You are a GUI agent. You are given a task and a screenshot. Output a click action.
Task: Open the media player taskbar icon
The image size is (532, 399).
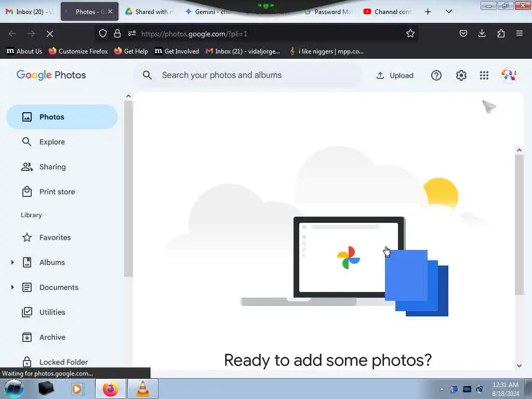[77, 389]
